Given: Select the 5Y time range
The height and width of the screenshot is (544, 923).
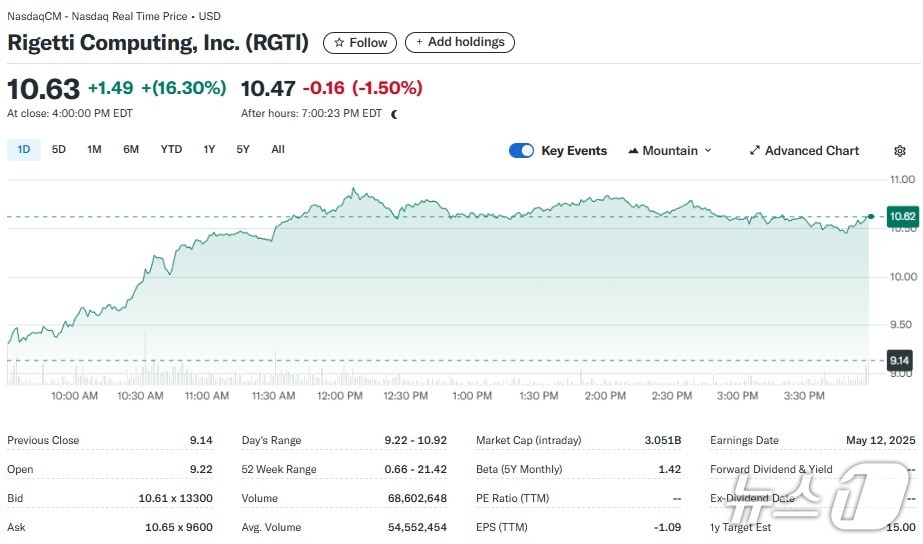Looking at the screenshot, I should tap(243, 150).
